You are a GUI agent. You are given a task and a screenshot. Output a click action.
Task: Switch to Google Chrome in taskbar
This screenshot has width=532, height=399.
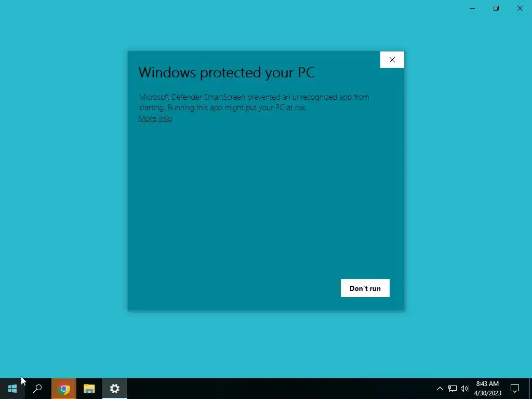point(64,389)
